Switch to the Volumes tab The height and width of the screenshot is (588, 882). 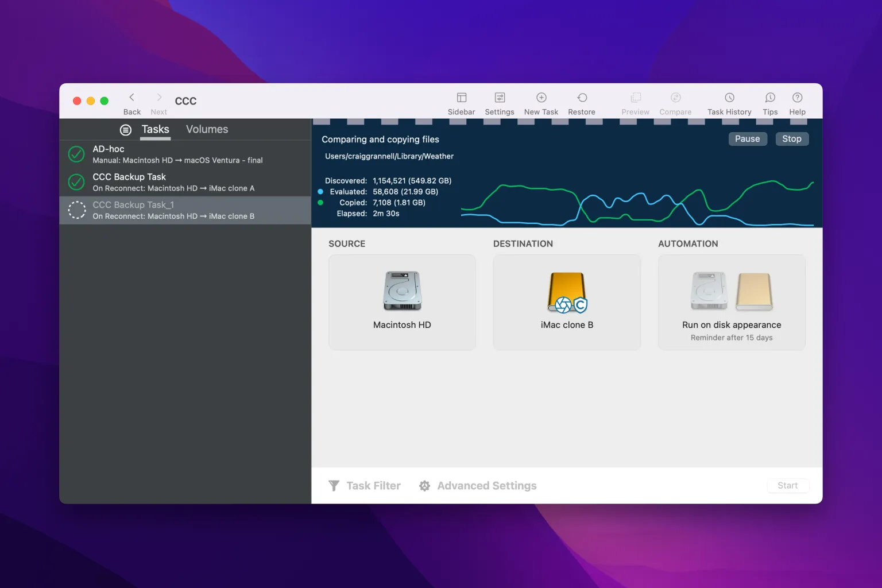[207, 129]
